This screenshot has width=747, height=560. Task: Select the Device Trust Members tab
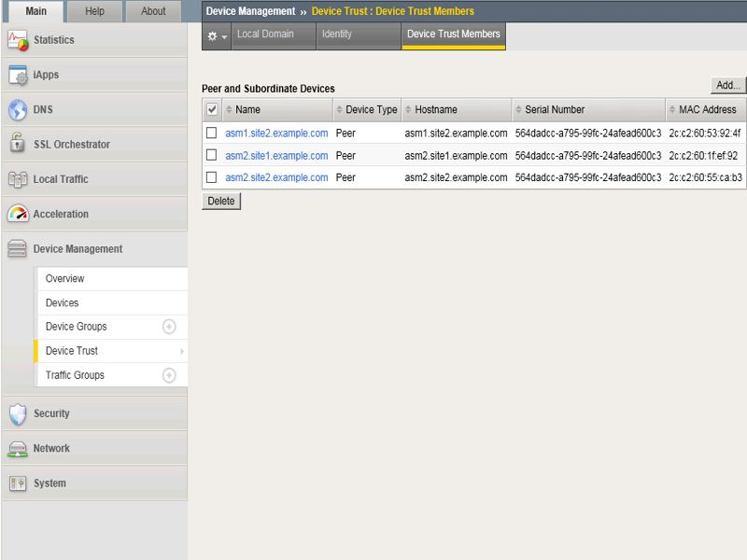tap(454, 36)
